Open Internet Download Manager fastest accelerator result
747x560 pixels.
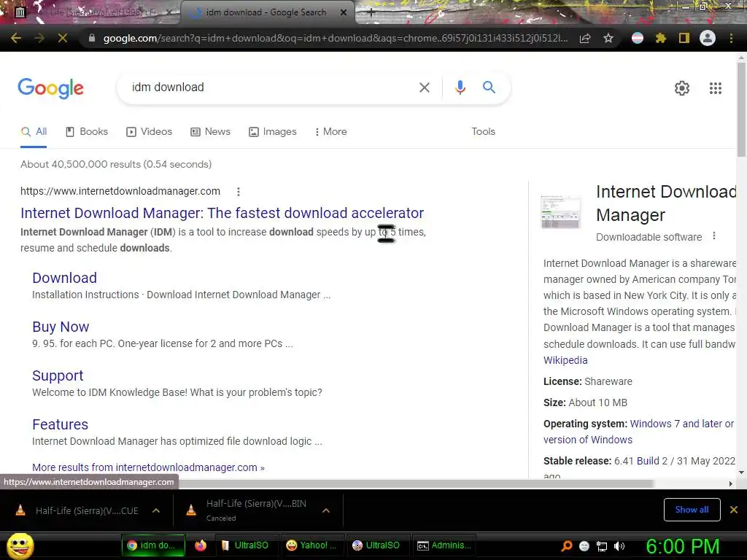(222, 213)
